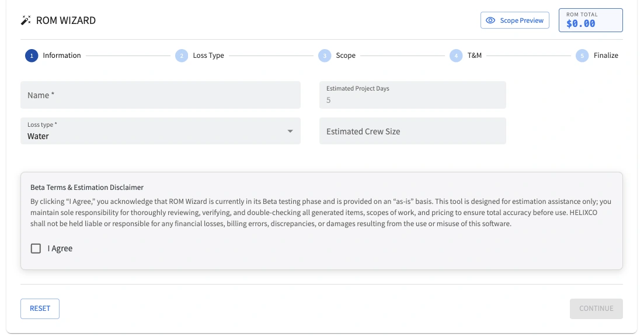Click the RESET button

click(40, 309)
